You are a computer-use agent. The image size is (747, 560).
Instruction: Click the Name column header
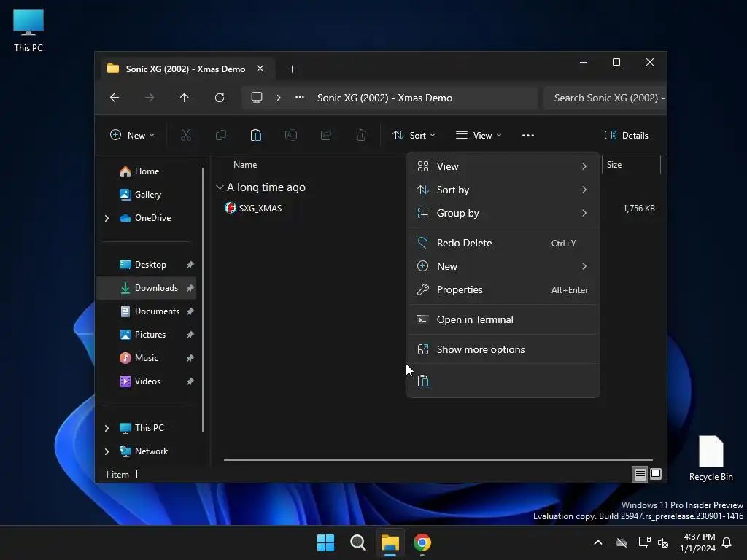[245, 165]
